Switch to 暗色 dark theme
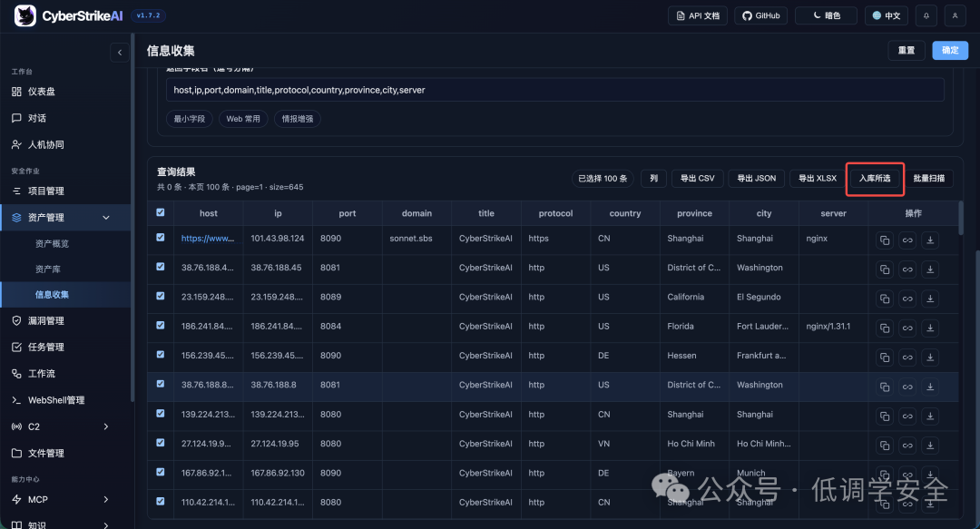 pos(826,15)
